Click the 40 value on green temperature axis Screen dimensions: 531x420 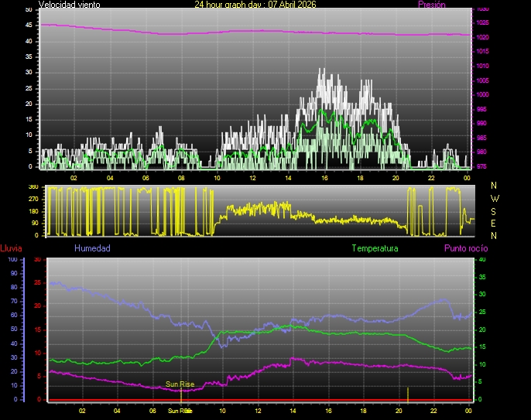click(x=482, y=260)
